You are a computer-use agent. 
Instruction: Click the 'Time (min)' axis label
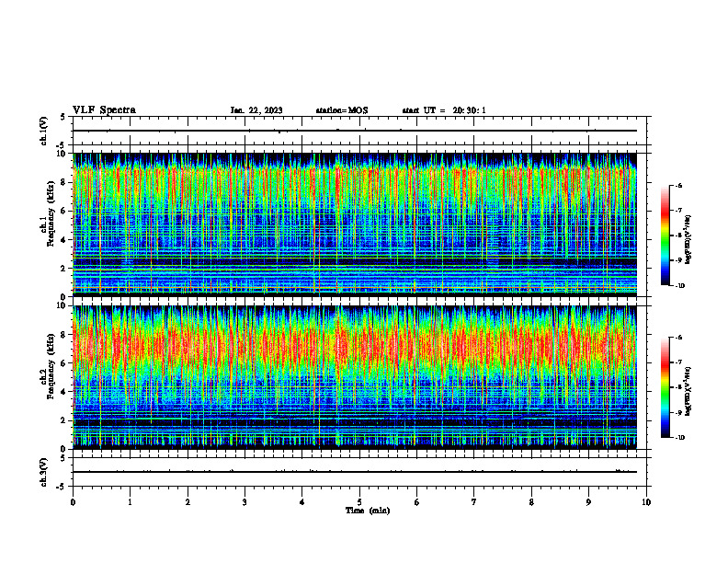pos(368,511)
